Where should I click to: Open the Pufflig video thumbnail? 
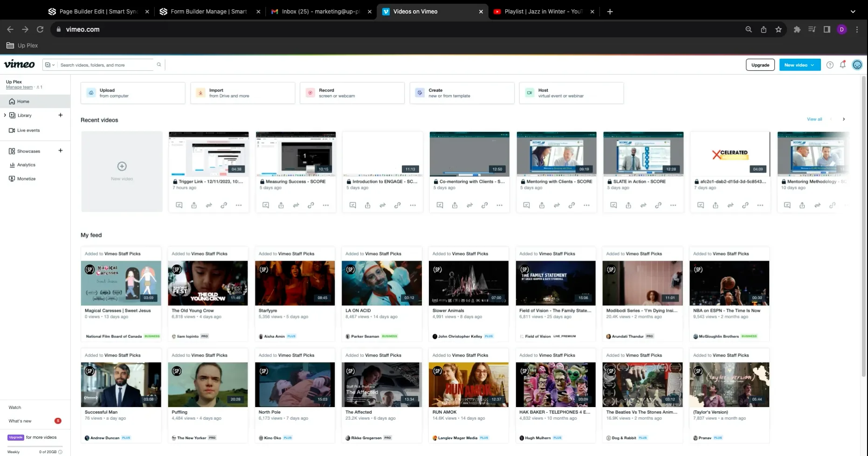coord(207,384)
